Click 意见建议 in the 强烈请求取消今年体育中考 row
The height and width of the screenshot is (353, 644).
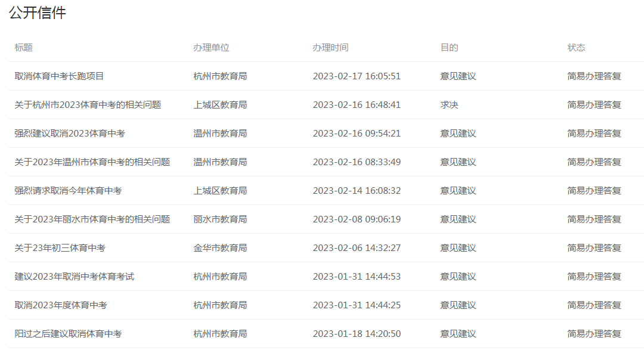458,191
